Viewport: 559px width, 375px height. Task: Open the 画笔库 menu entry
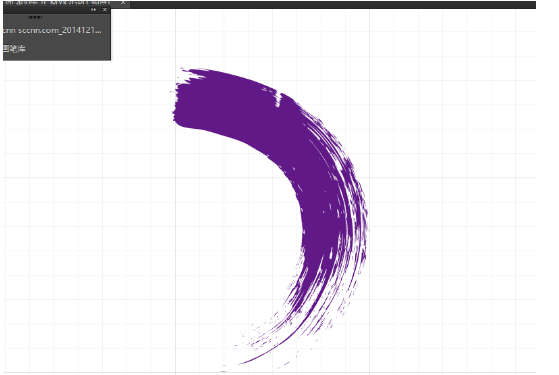pyautogui.click(x=14, y=49)
